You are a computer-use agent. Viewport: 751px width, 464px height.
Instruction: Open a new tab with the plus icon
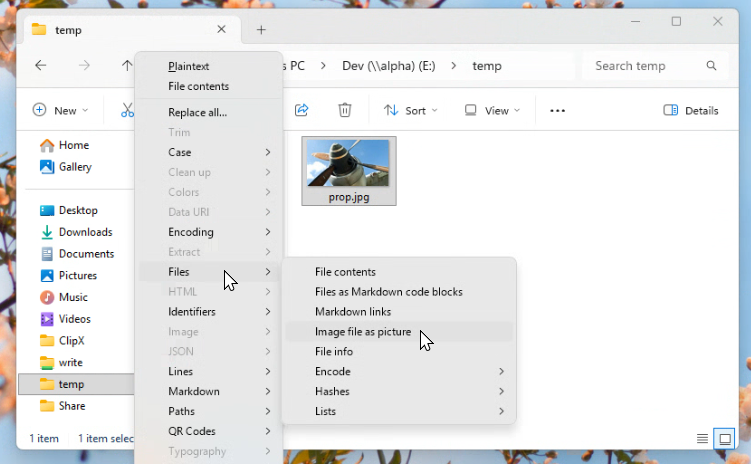261,30
